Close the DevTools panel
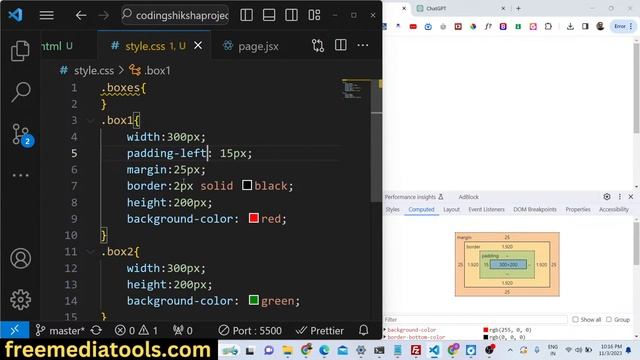The image size is (640, 360). pos(631,197)
